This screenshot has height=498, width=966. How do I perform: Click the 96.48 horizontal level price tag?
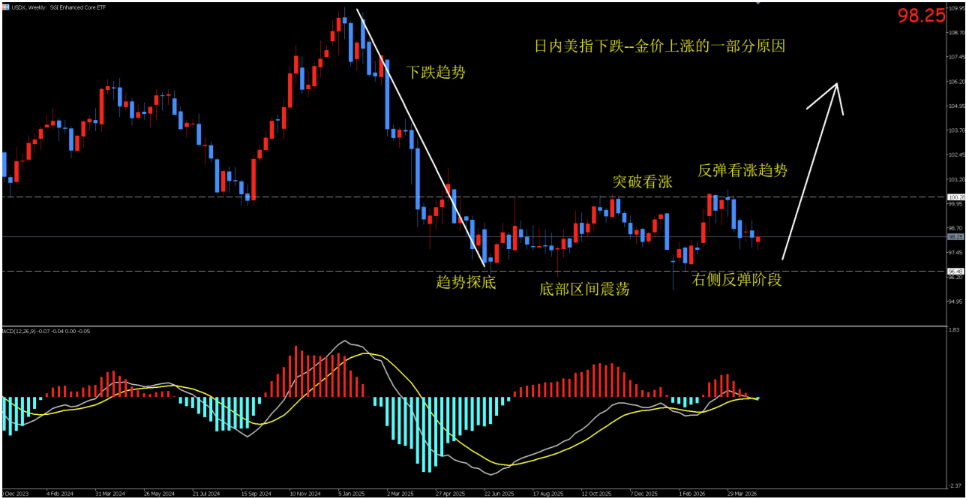pos(955,271)
